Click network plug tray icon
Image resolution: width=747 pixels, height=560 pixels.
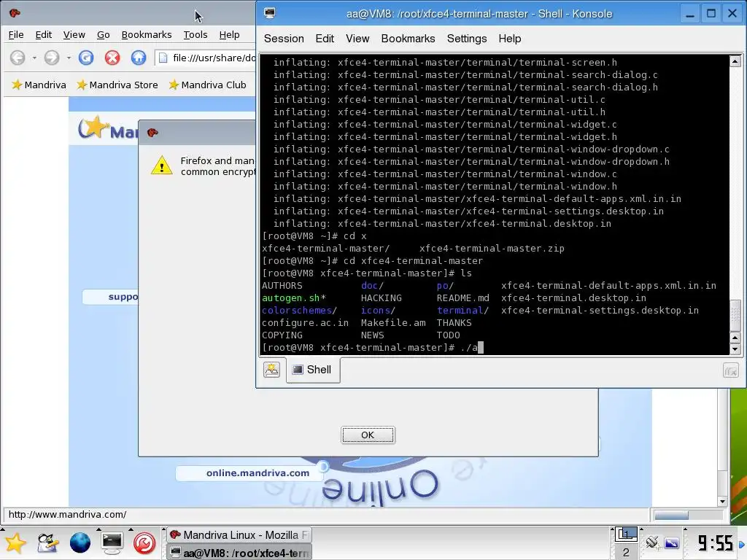click(x=652, y=542)
